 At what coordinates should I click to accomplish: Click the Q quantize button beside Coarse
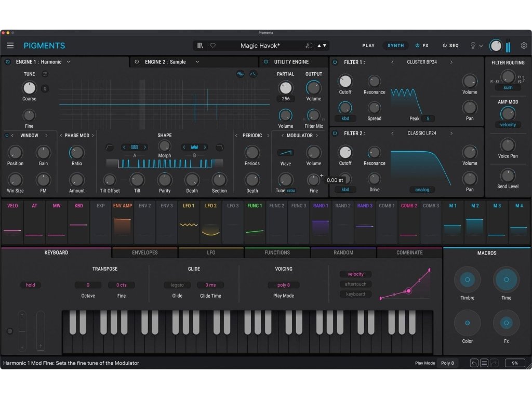point(45,88)
